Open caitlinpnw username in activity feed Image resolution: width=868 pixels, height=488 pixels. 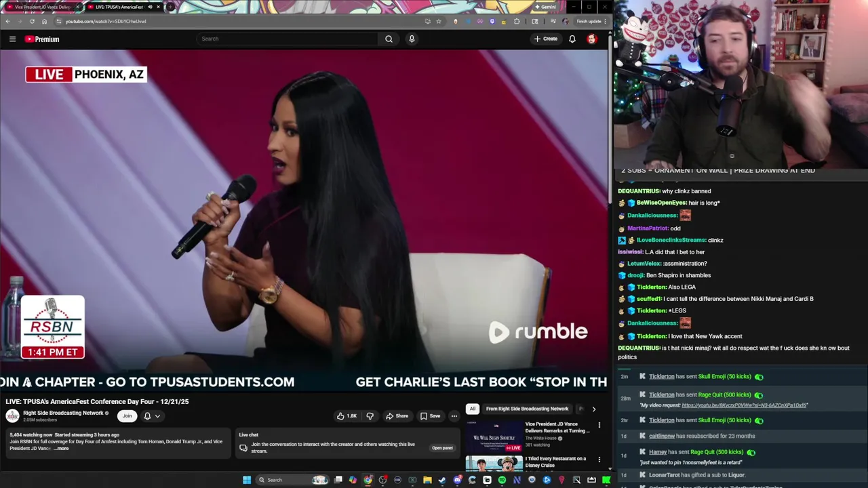pos(661,436)
